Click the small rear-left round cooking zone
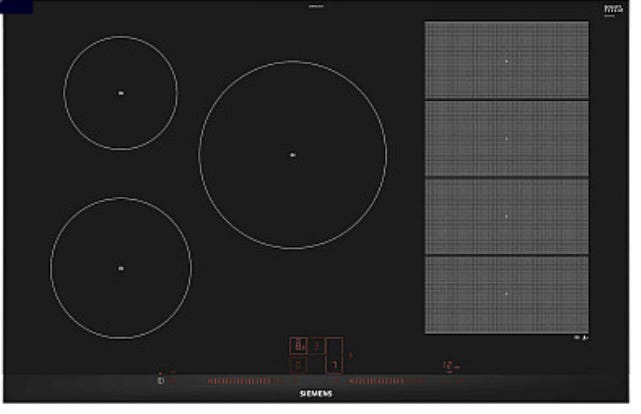This screenshot has width=641, height=414. point(121,93)
